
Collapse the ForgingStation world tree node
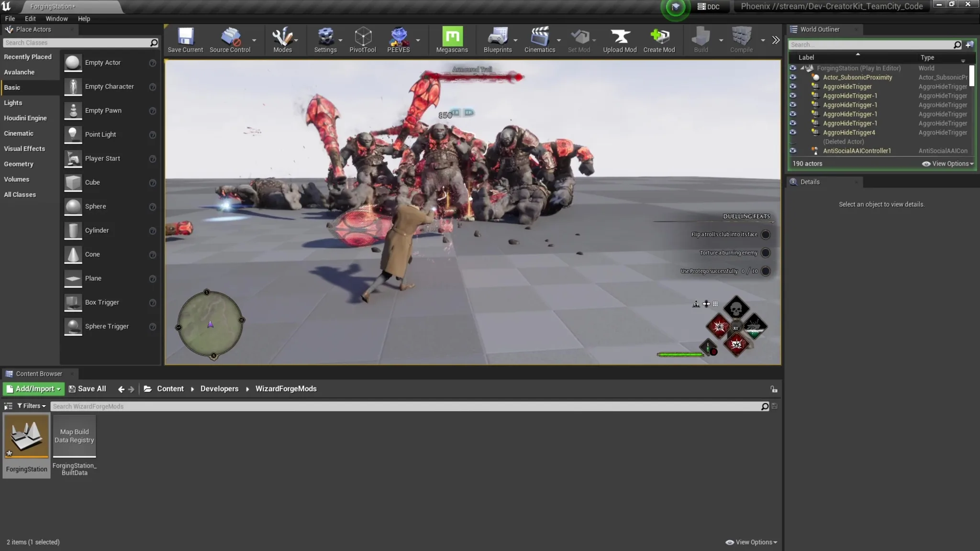pyautogui.click(x=802, y=68)
